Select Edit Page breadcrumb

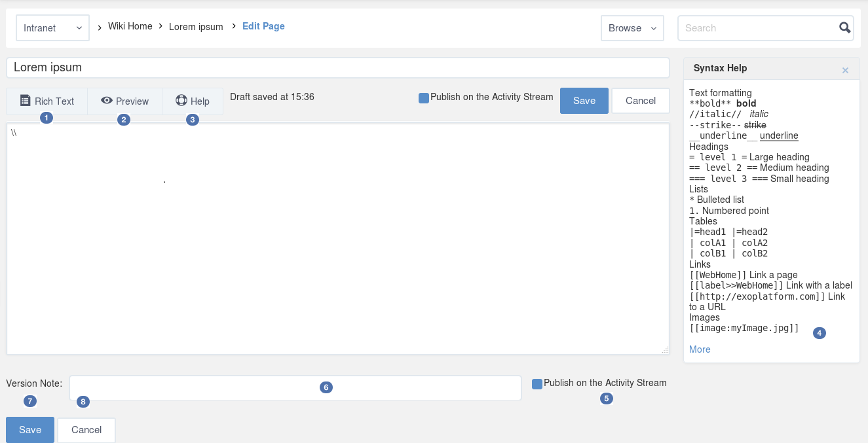[263, 26]
